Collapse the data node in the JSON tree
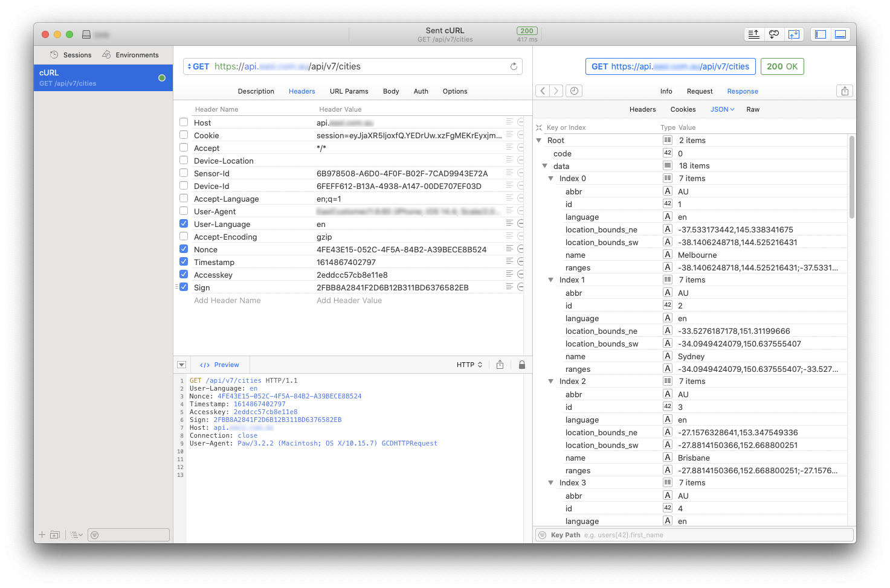The image size is (890, 588). [545, 166]
